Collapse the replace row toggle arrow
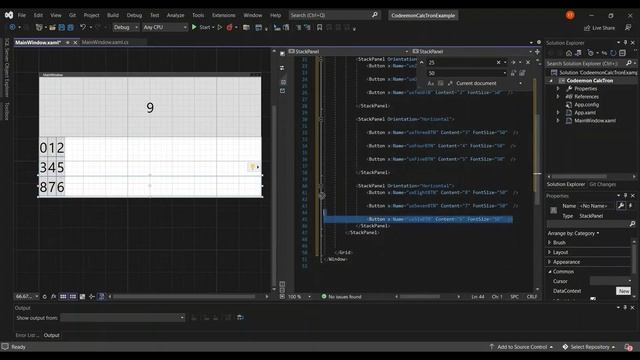This screenshot has height=360, width=640. point(422,62)
